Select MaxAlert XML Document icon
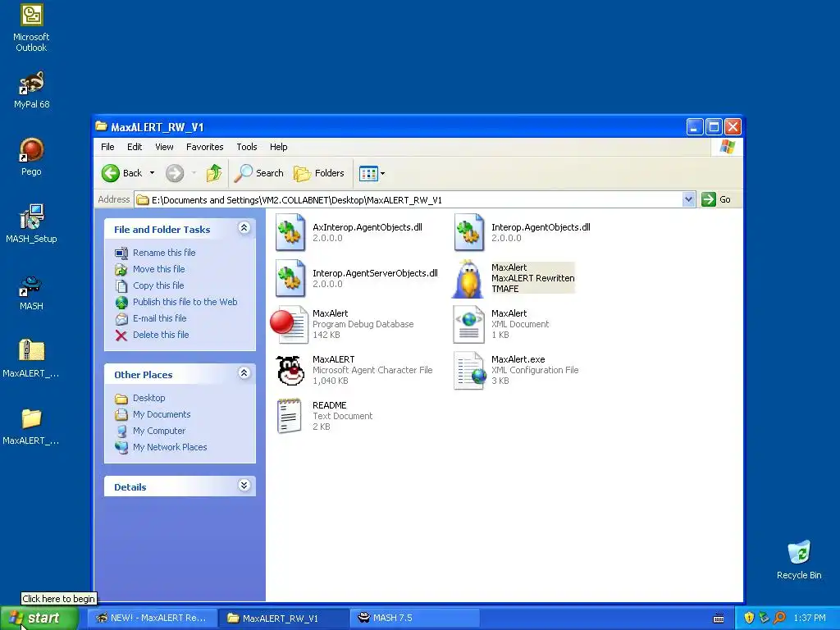Viewport: 840px width, 630px height. click(468, 324)
